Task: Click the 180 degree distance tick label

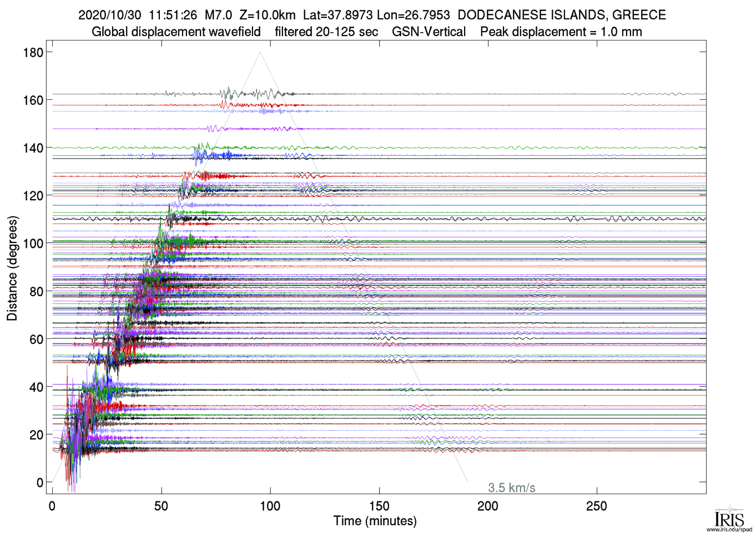Action: tap(33, 53)
